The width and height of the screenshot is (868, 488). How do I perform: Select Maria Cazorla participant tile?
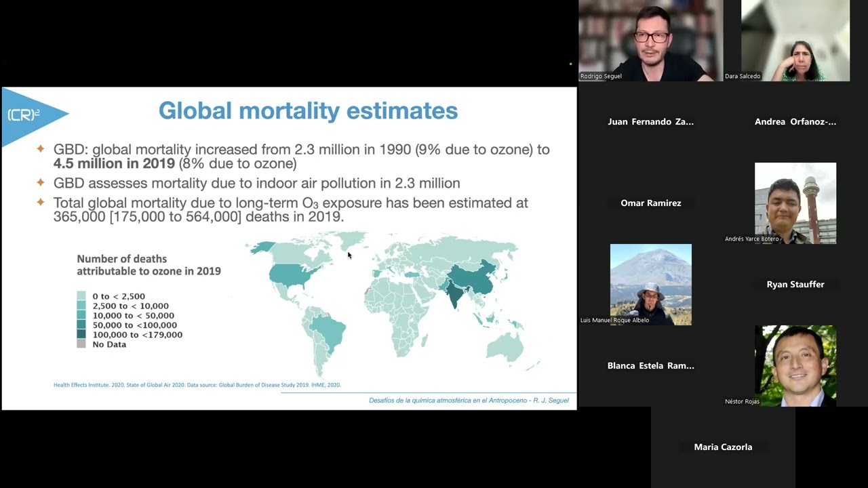coord(723,447)
